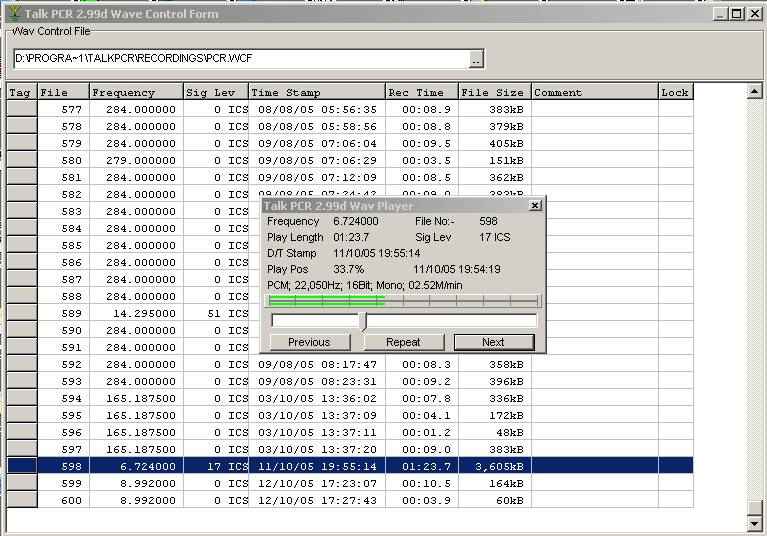Toggle the tag box for file 589
Viewport: 767px width, 536px height.
point(22,313)
